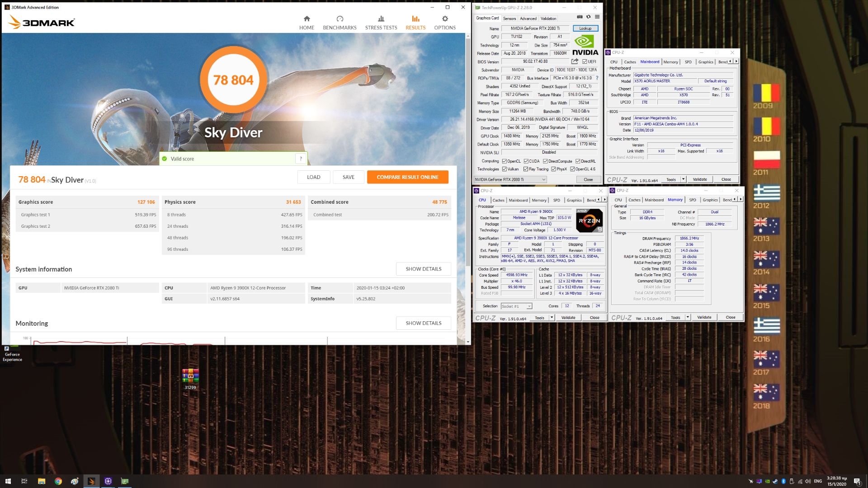Show details for Monitoring
This screenshot has width=868, height=488.
pos(423,323)
